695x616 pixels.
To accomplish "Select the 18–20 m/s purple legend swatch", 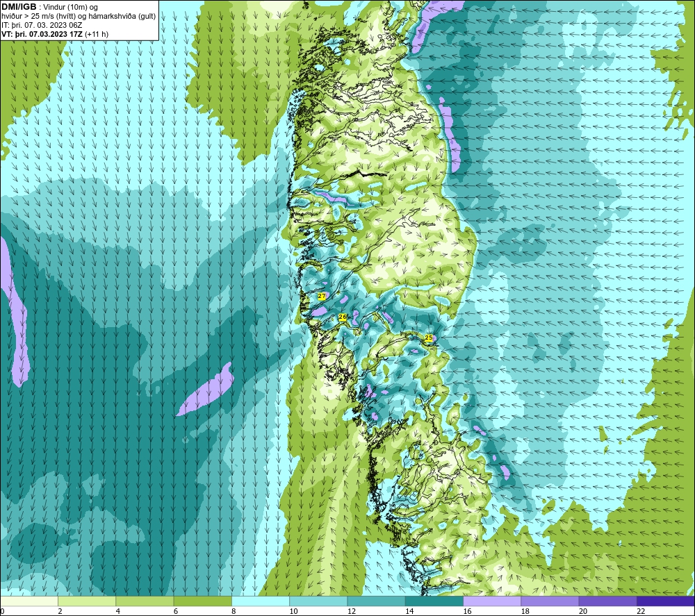I will pyautogui.click(x=550, y=601).
